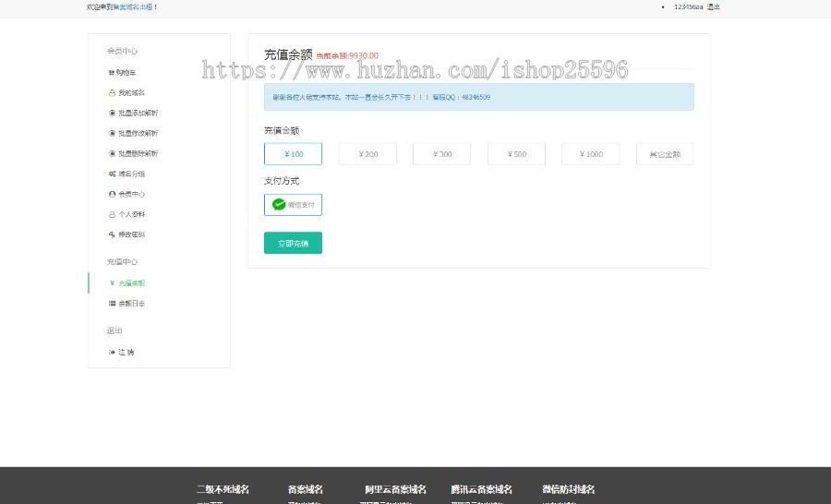Select 其它金额 other amount option

[665, 154]
